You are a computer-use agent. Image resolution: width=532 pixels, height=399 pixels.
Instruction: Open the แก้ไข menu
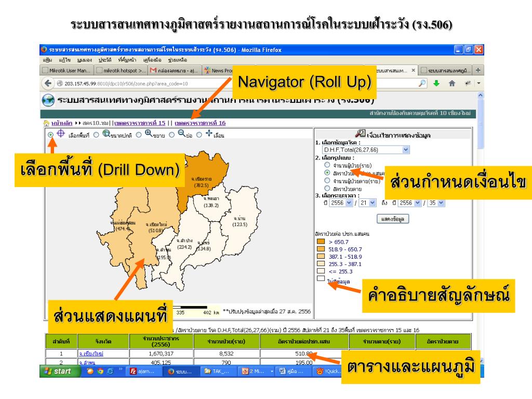65,60
